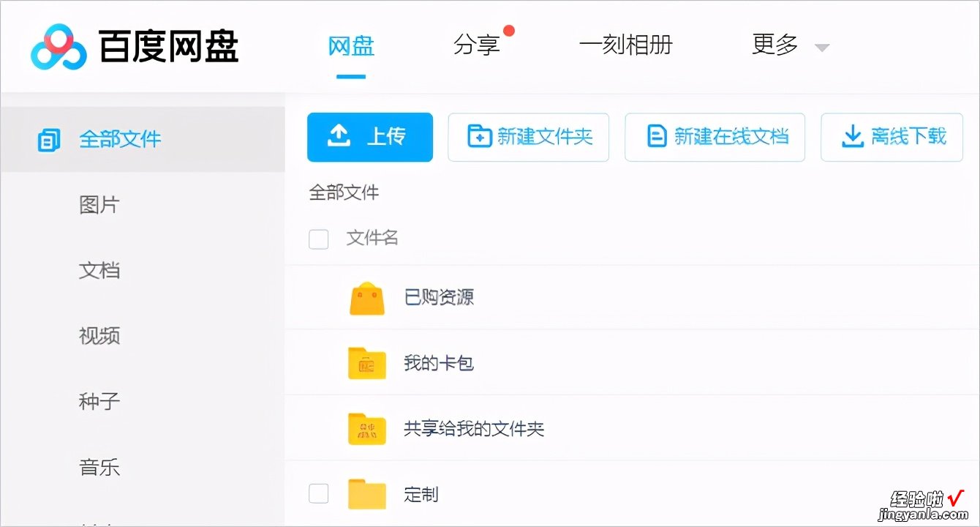Open the 共享给我的文件夹 folder icon
Screen dimensions: 980x527
[x=367, y=428]
